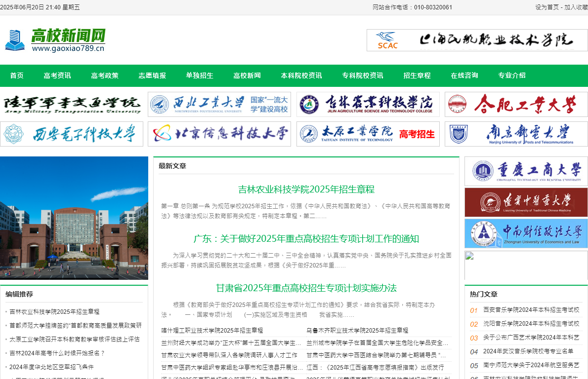Click the 高校新闻网 site logo
Screen dimensions: 588x379
(55, 39)
